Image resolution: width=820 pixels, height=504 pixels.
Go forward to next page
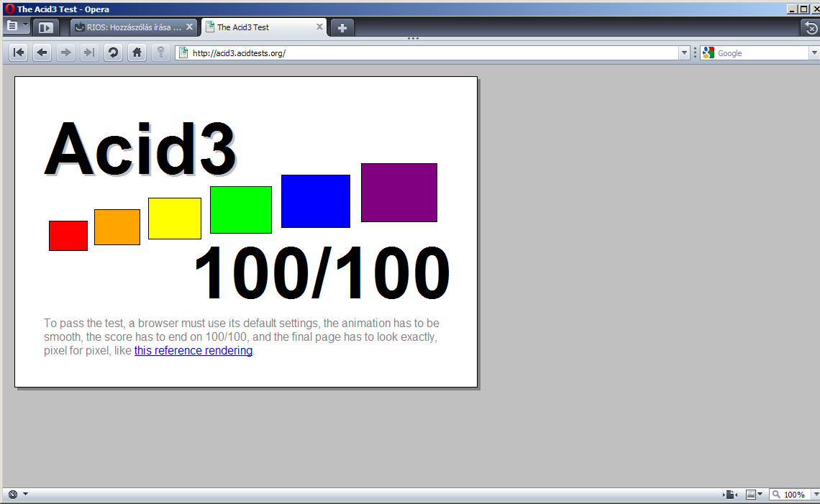[x=65, y=52]
